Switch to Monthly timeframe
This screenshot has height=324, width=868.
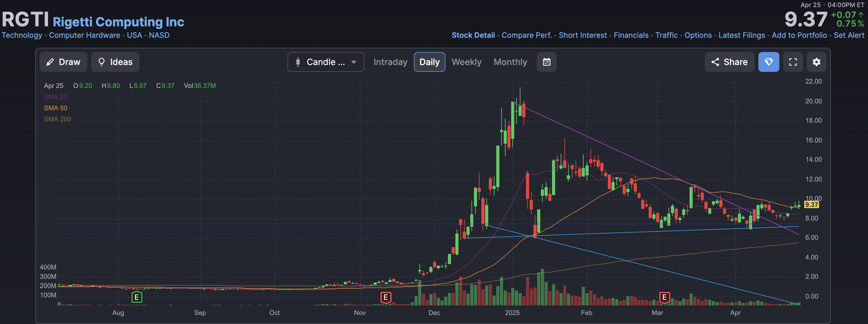tap(510, 62)
